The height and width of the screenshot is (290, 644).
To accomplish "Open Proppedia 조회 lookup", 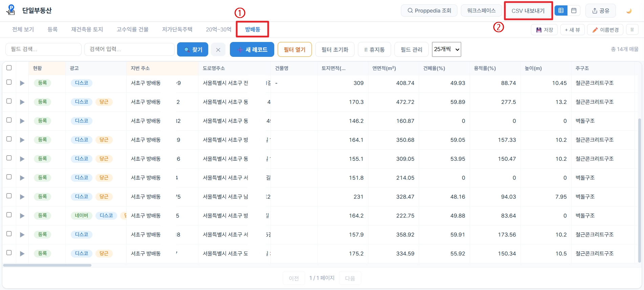I will [x=429, y=10].
